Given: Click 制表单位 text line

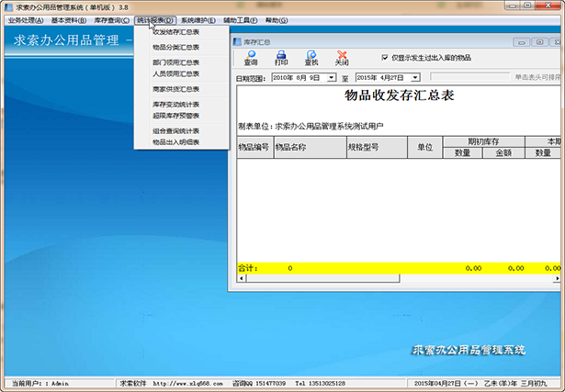Looking at the screenshot, I should pos(311,127).
